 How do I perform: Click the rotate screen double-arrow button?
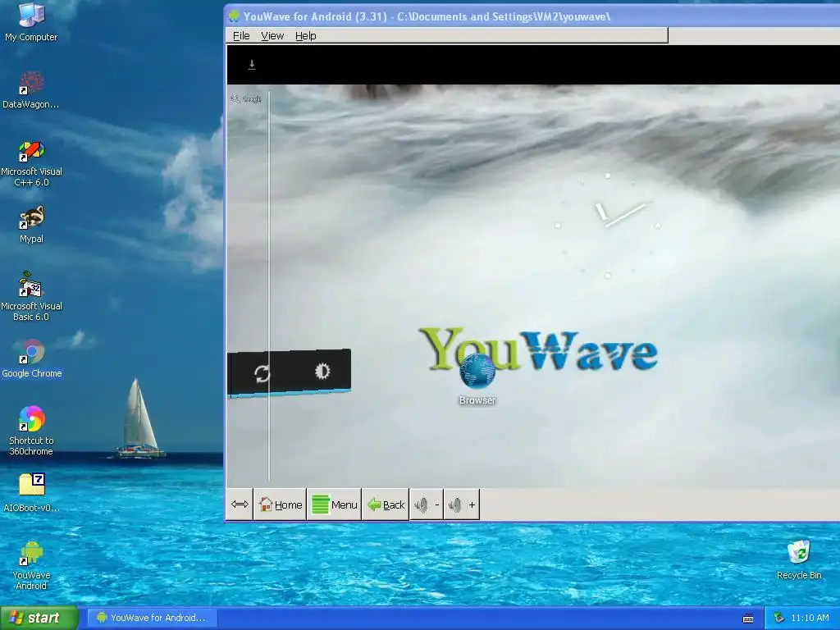240,504
